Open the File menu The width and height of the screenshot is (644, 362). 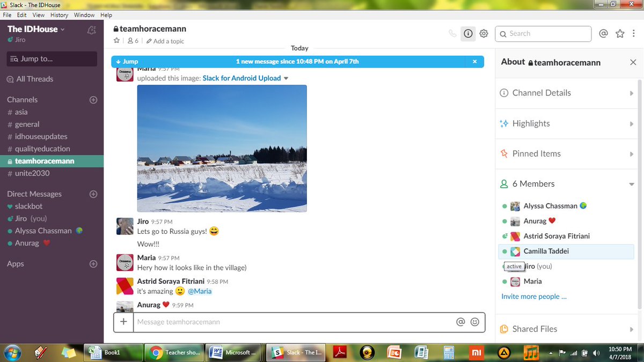pos(7,15)
